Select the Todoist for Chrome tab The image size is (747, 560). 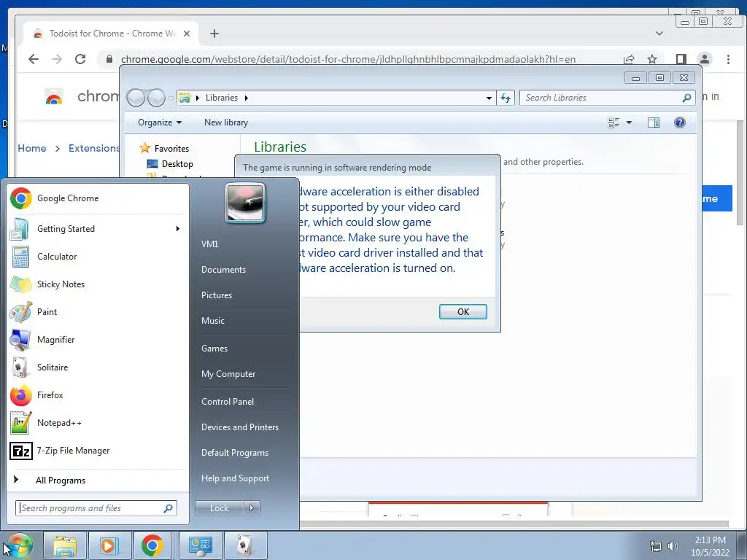(x=112, y=34)
